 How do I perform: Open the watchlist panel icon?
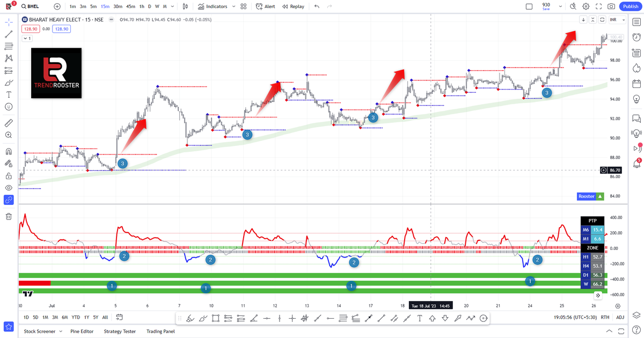(636, 23)
